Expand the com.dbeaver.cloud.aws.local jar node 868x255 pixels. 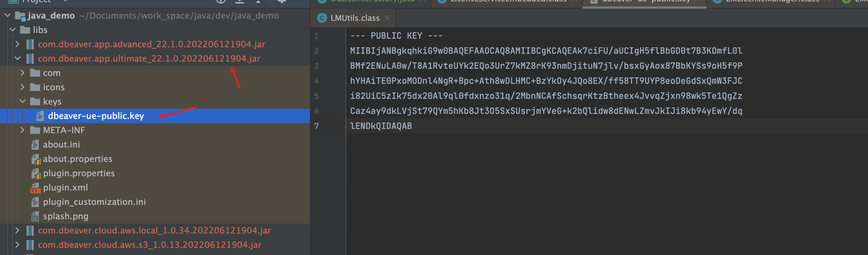[17, 230]
